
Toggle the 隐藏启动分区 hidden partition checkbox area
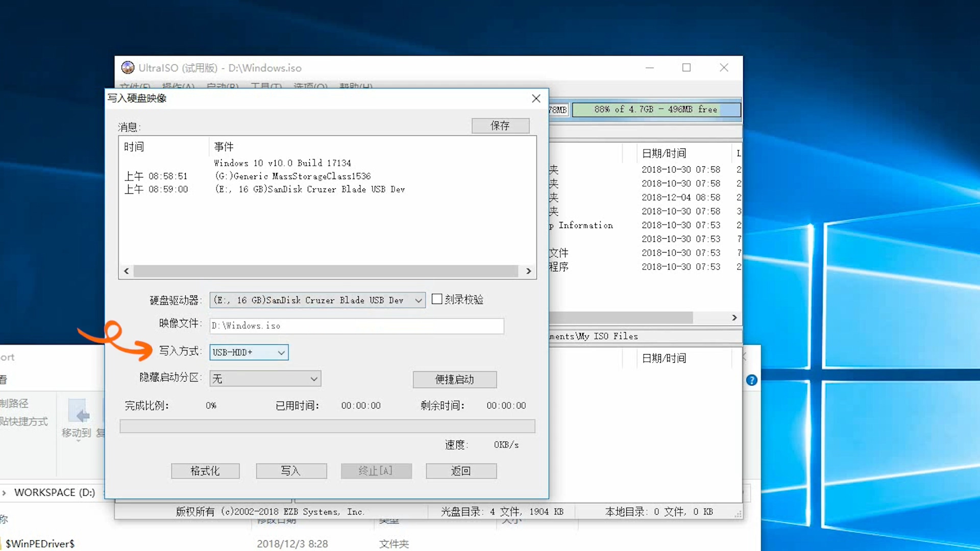[264, 378]
